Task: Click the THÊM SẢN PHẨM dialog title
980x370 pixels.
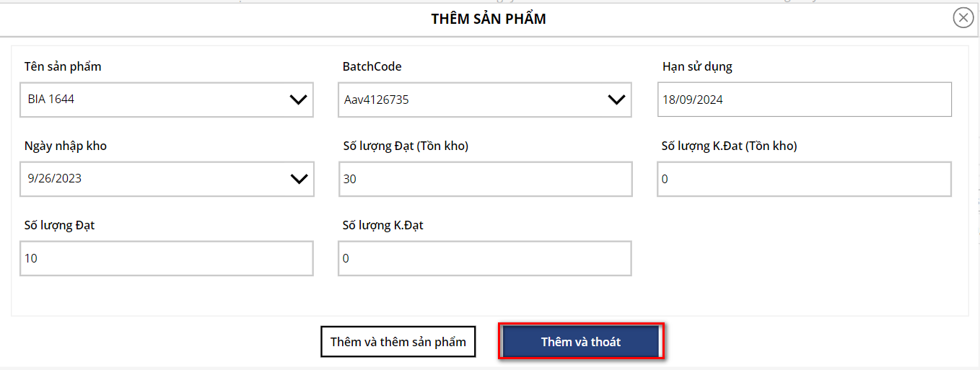Action: (x=489, y=19)
